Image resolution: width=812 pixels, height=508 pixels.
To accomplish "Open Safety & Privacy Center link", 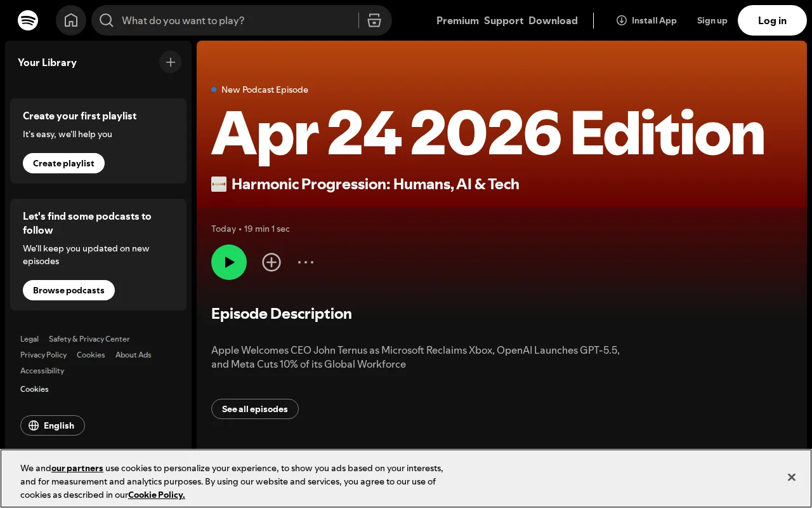I will (89, 339).
